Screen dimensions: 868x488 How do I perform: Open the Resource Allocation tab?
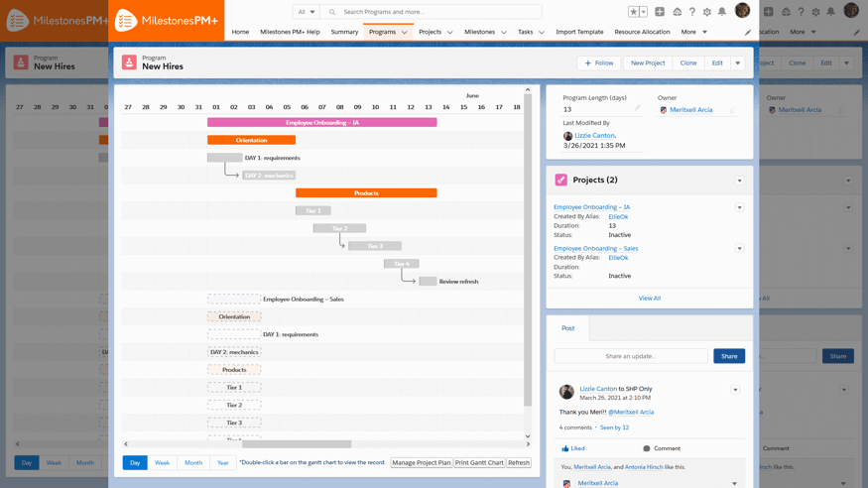point(642,32)
